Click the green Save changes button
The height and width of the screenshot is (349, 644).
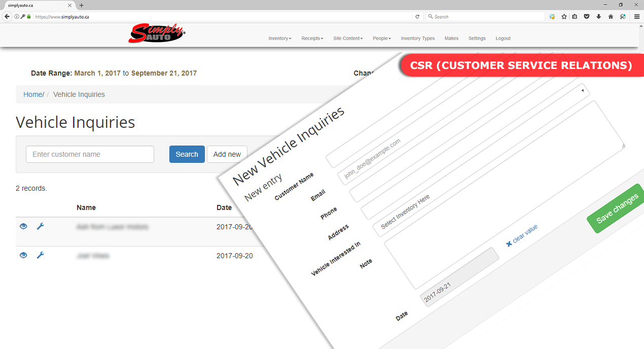pyautogui.click(x=617, y=208)
